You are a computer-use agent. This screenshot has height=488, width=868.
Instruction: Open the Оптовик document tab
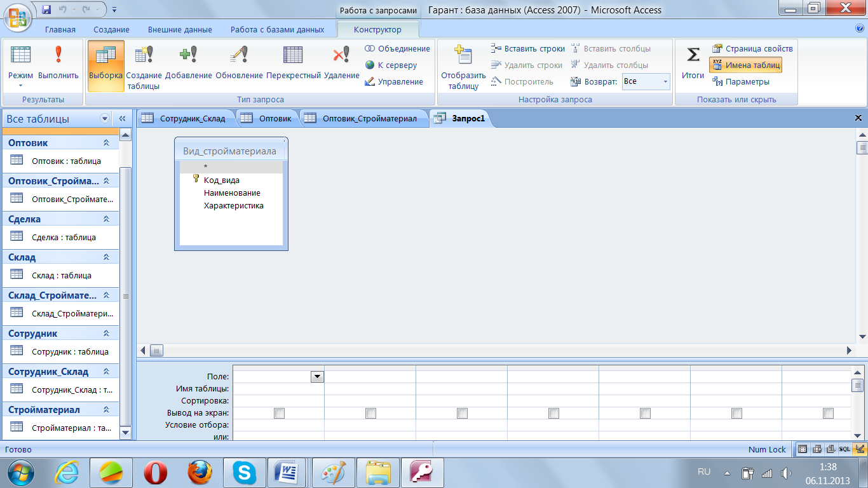tap(267, 118)
